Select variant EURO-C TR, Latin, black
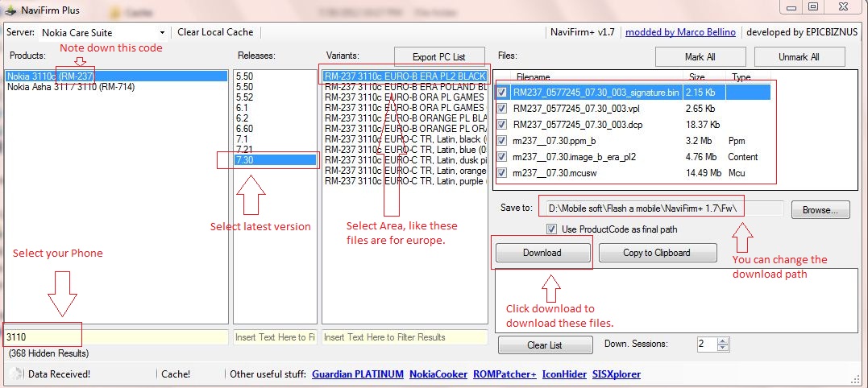Viewport: 868px width, 388px height. pos(405,139)
